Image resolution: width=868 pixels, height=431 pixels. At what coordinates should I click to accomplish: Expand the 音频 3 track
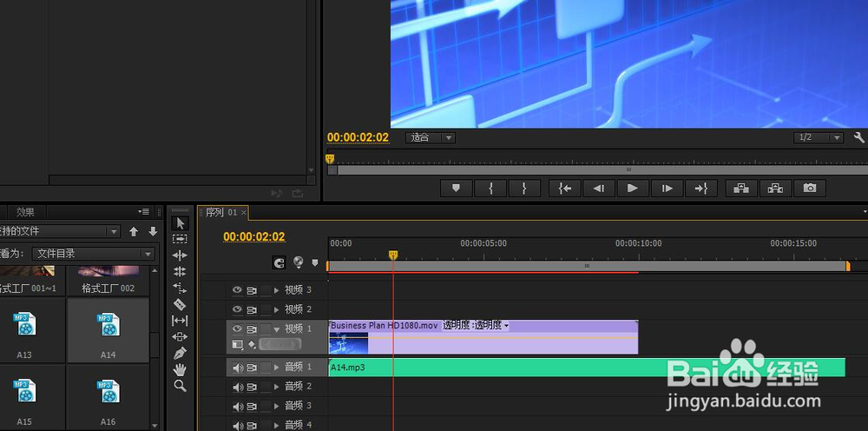tap(277, 406)
